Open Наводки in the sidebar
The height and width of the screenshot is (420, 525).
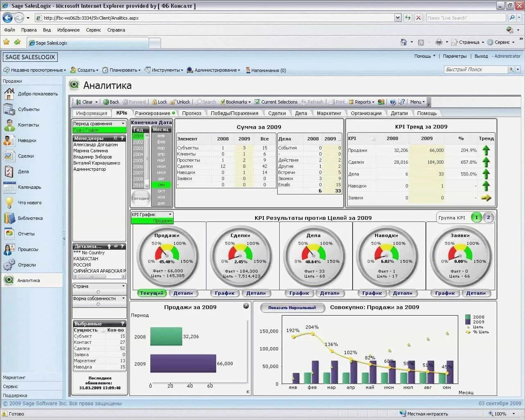pos(27,141)
